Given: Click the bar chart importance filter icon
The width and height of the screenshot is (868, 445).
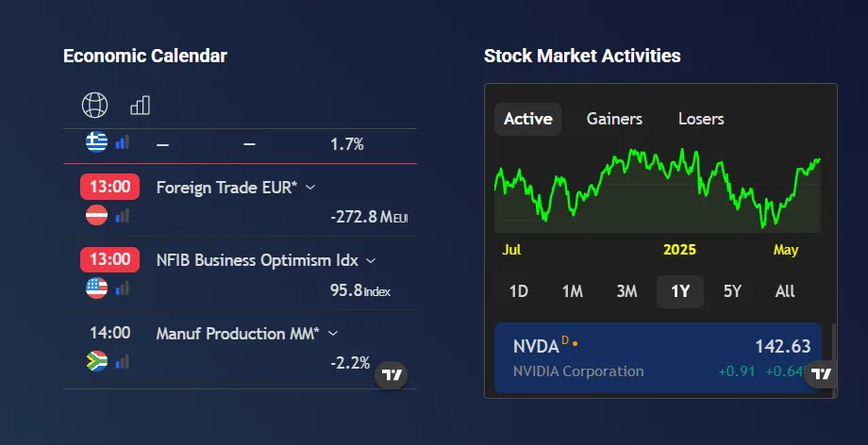Looking at the screenshot, I should (x=140, y=105).
